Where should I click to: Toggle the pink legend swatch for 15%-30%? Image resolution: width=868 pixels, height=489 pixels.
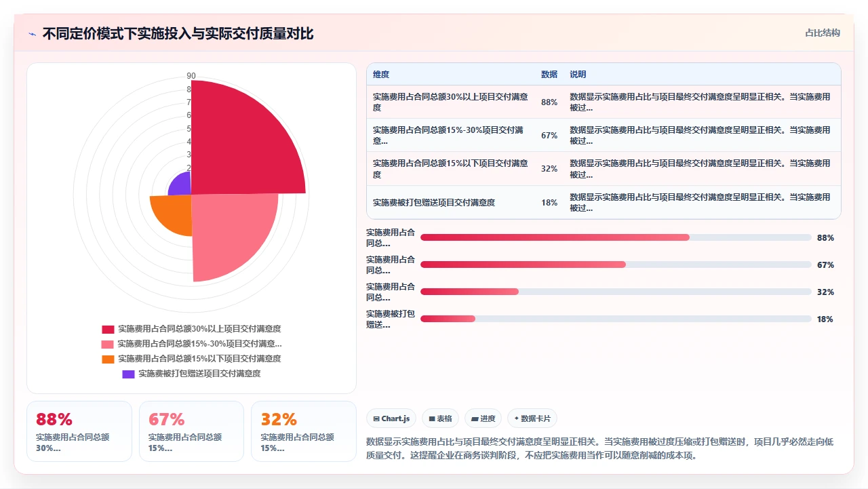(x=107, y=344)
